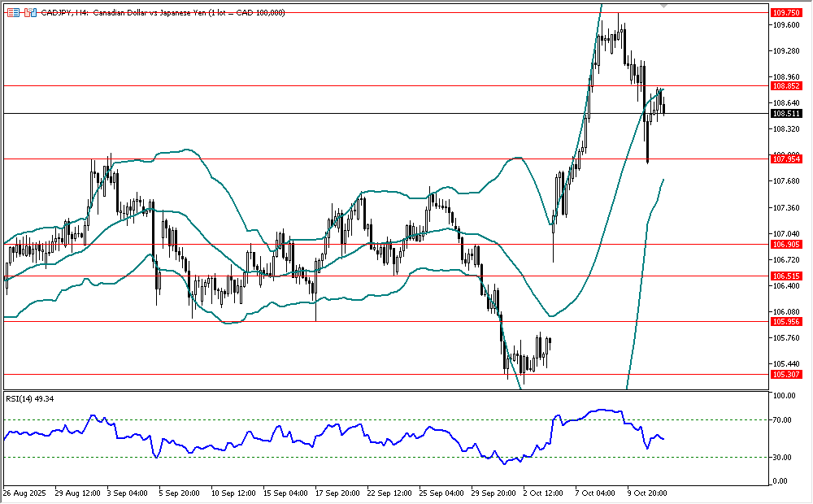The height and width of the screenshot is (504, 813).
Task: Click the 7 Oct 04:00 time axis label
Action: coord(594,493)
